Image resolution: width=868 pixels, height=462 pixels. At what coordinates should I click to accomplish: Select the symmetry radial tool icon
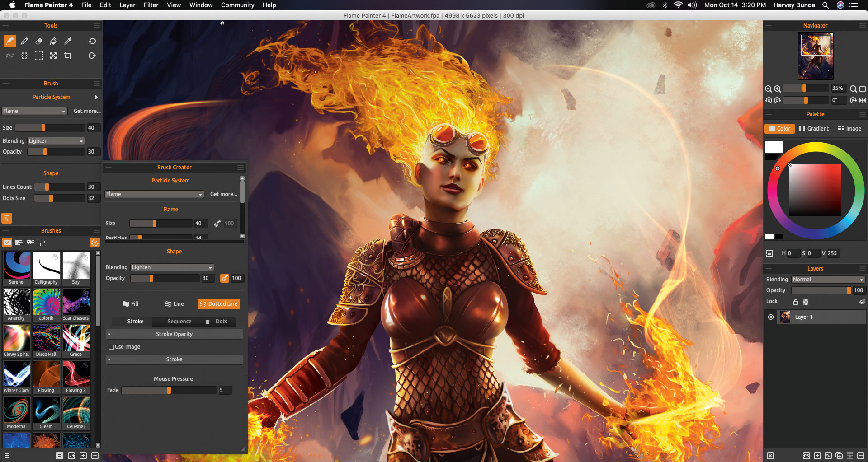[24, 56]
